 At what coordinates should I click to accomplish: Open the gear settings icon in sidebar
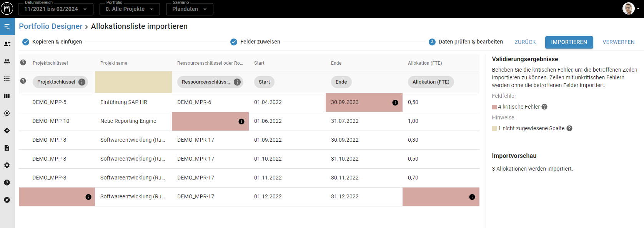click(7, 165)
